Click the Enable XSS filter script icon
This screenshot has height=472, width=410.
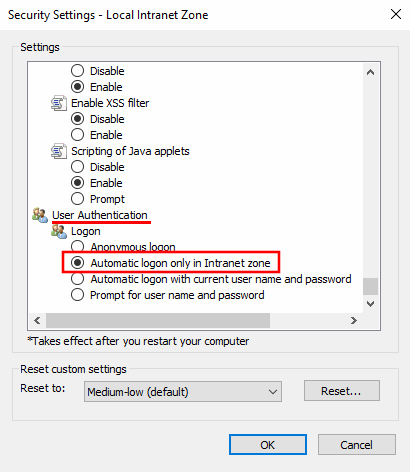[x=59, y=103]
